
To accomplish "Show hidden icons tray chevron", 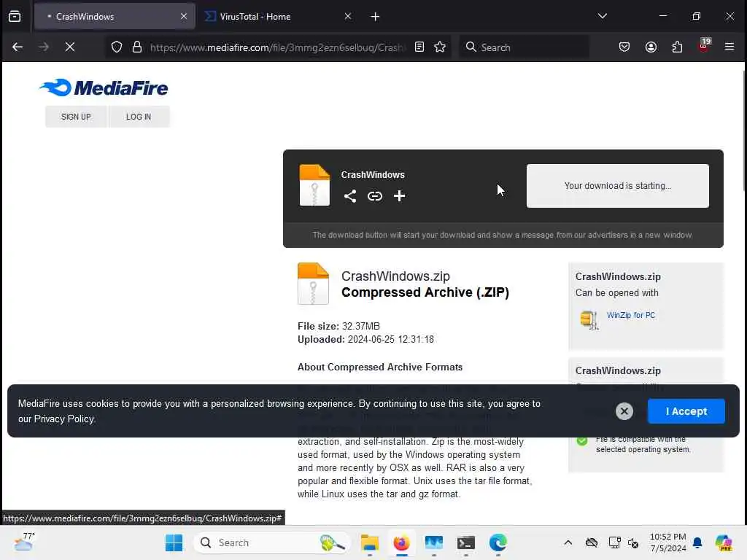I will [x=568, y=542].
